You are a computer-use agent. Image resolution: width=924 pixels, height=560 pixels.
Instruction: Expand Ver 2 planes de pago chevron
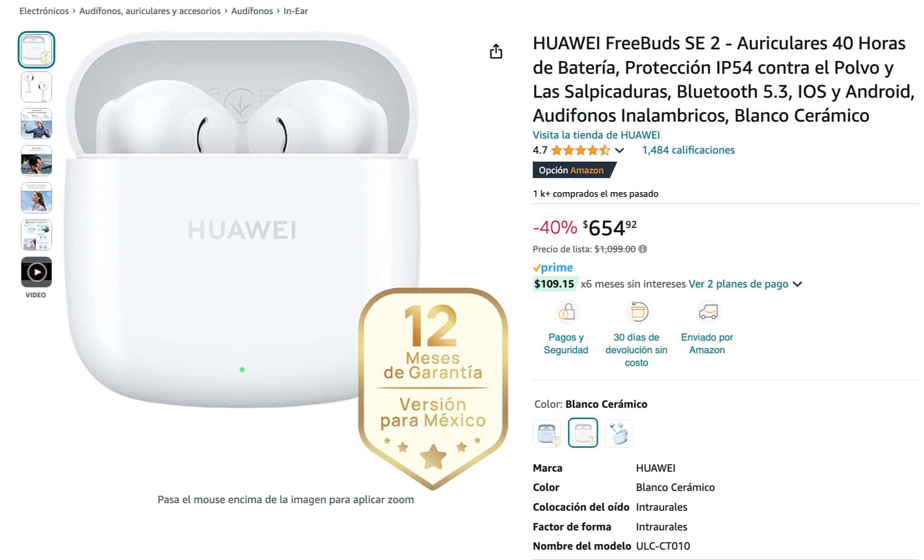[797, 284]
